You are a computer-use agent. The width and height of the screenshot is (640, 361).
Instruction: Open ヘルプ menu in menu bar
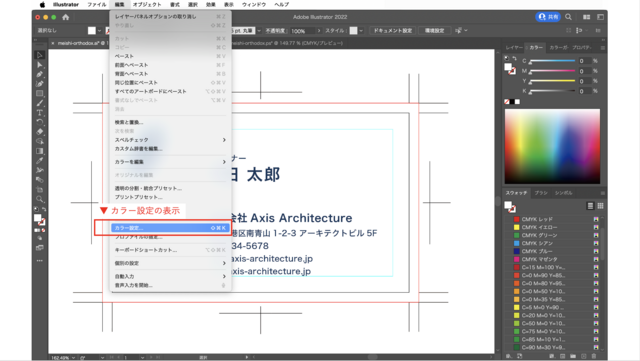pos(282,4)
